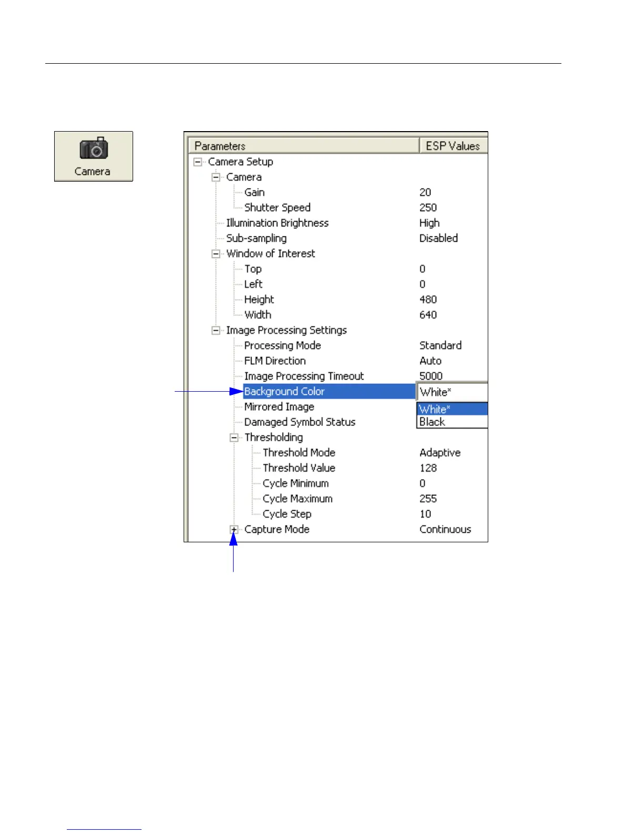Select the Gain parameter row
This screenshot has width=644, height=834.
tap(254, 193)
